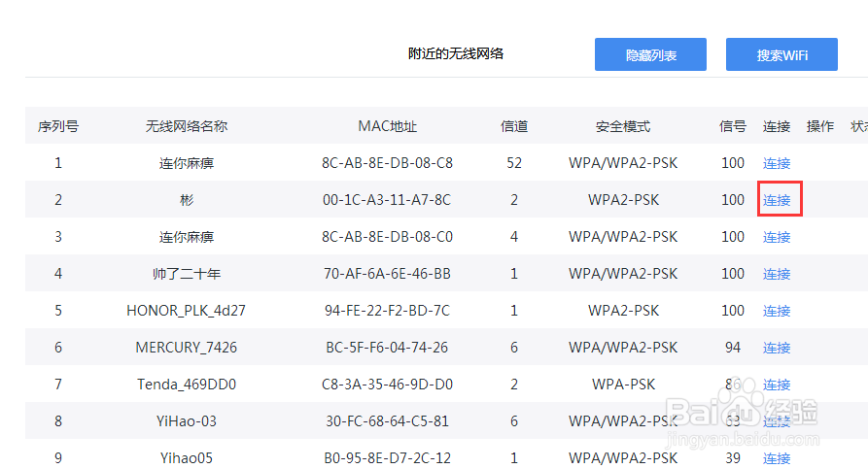
Task: Click network name 彬
Action: coord(187,200)
